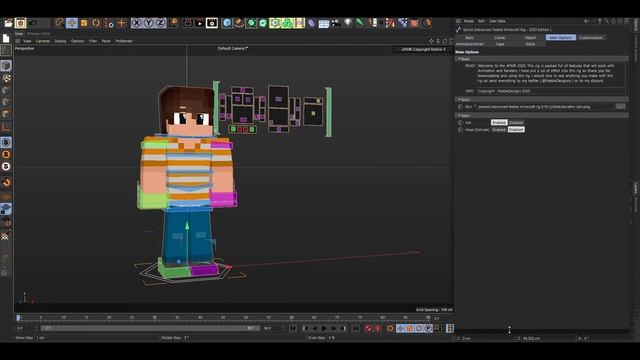Select the Scale tool in the top toolbar
This screenshot has height=360, width=640.
coord(84,23)
